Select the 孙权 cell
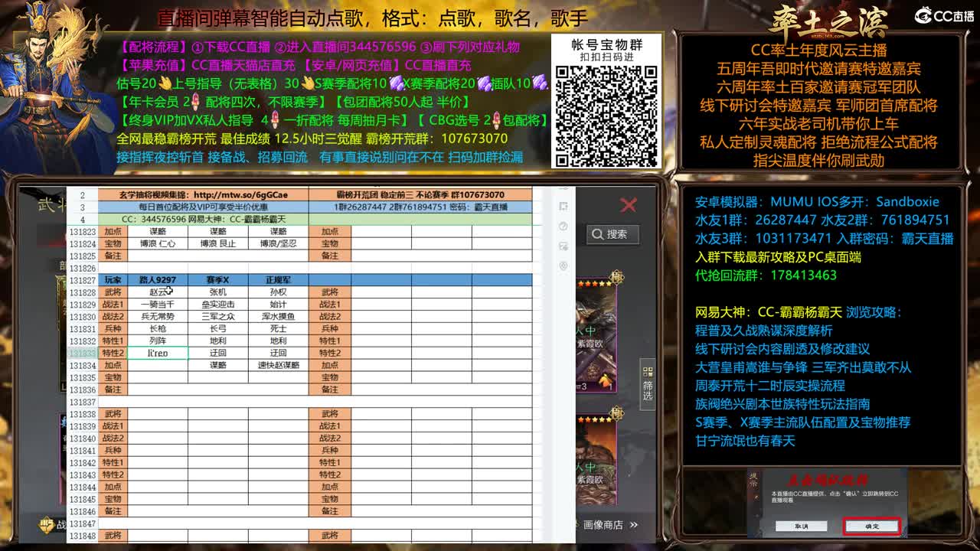The height and width of the screenshot is (551, 980). pos(278,292)
